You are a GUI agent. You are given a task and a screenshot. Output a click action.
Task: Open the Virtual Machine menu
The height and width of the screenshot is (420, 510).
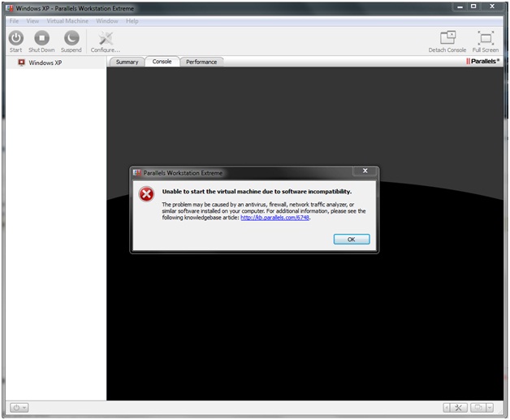click(x=67, y=21)
